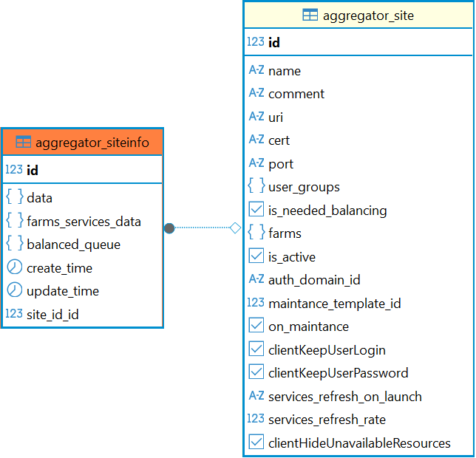Click the boolean checkbox icon for is_active
The width and height of the screenshot is (476, 458).
256,256
